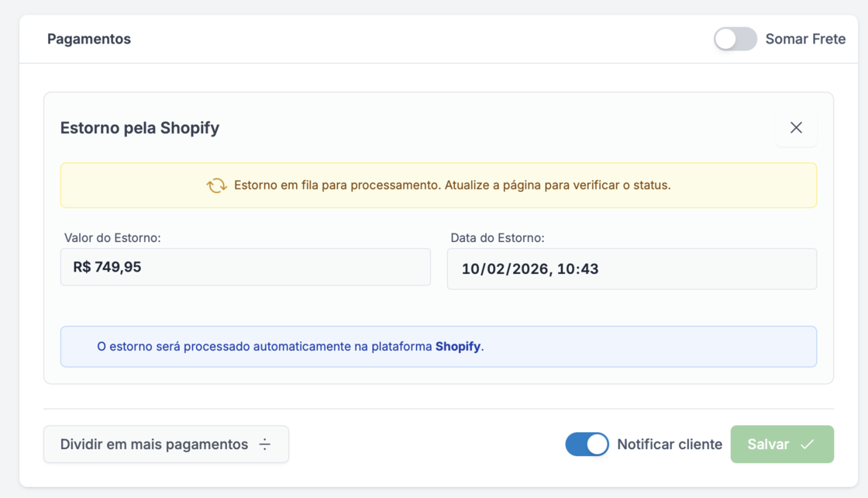Click the sync arrows icon in the warning banner

(216, 185)
